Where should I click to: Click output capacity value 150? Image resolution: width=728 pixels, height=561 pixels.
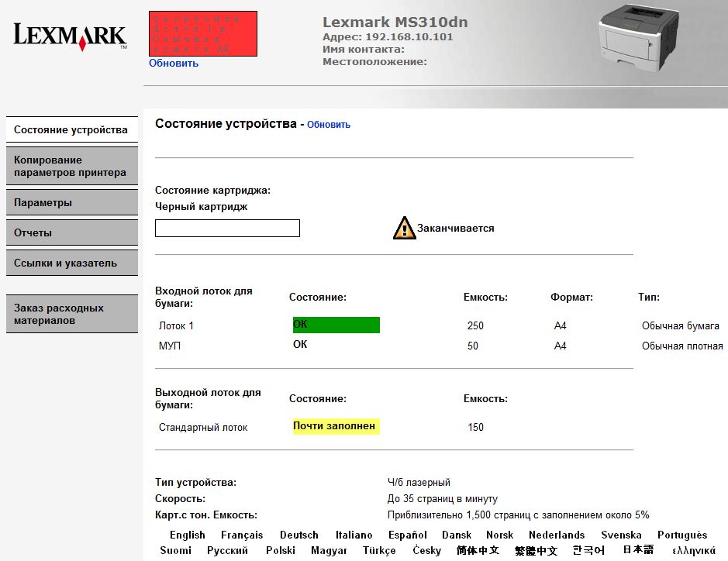coord(475,427)
